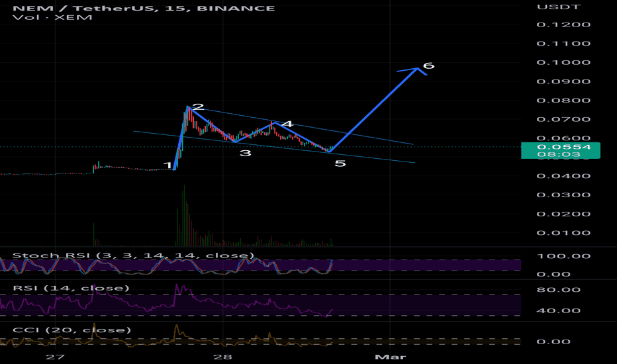The height and width of the screenshot is (364, 617).
Task: Click the 0.1200 price axis label
Action: click(x=563, y=24)
